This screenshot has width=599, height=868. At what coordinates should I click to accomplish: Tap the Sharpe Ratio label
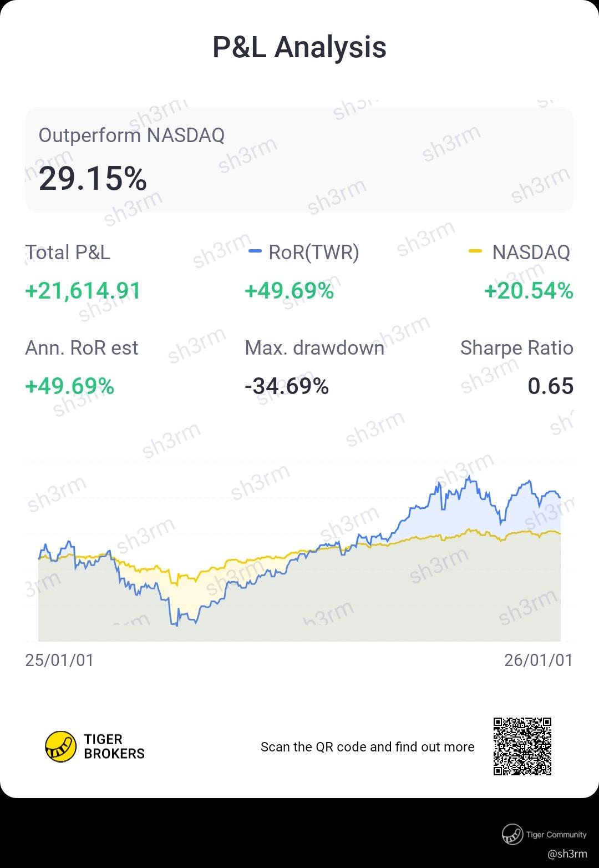coord(516,348)
